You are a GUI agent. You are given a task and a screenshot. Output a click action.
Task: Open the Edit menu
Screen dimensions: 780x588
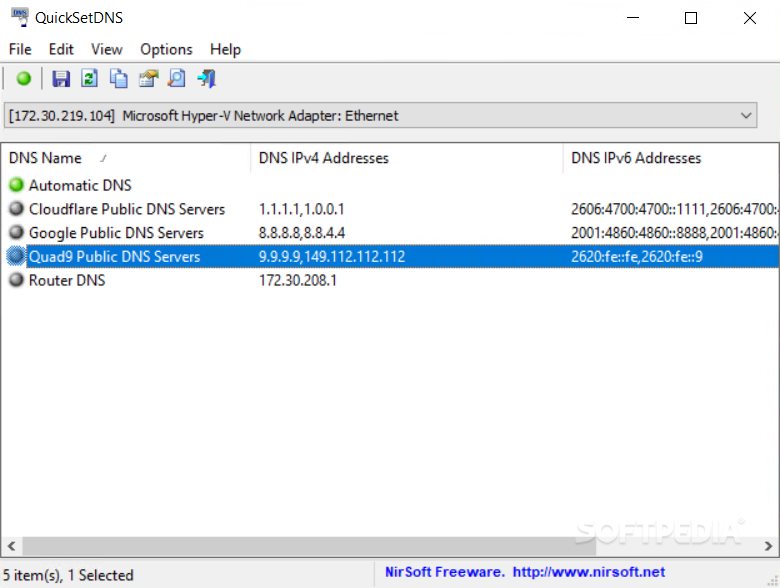coord(61,49)
